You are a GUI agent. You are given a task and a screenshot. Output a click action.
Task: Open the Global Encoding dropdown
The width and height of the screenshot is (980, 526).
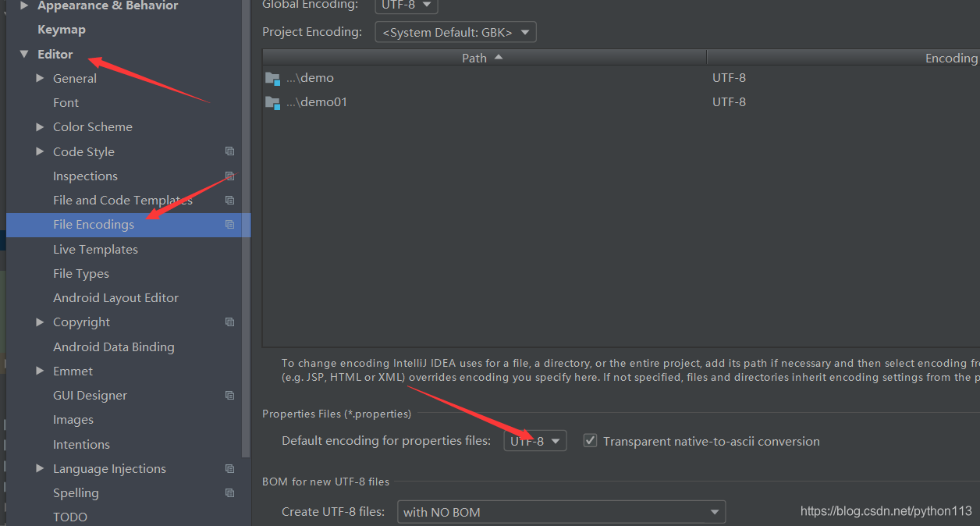pyautogui.click(x=407, y=5)
